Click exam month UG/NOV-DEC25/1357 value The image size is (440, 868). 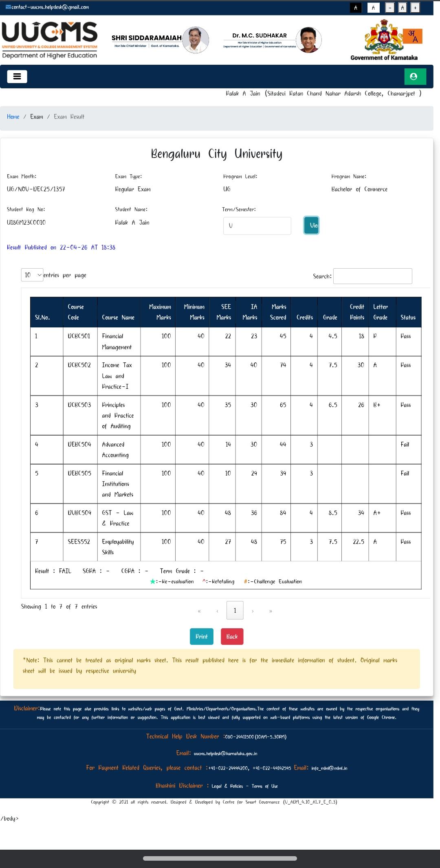[x=36, y=189]
